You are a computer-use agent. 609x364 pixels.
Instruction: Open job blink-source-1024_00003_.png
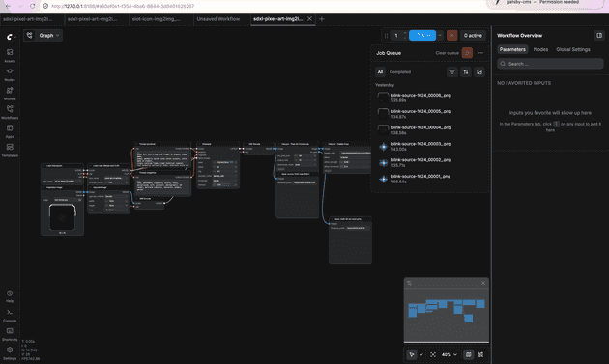(430, 147)
